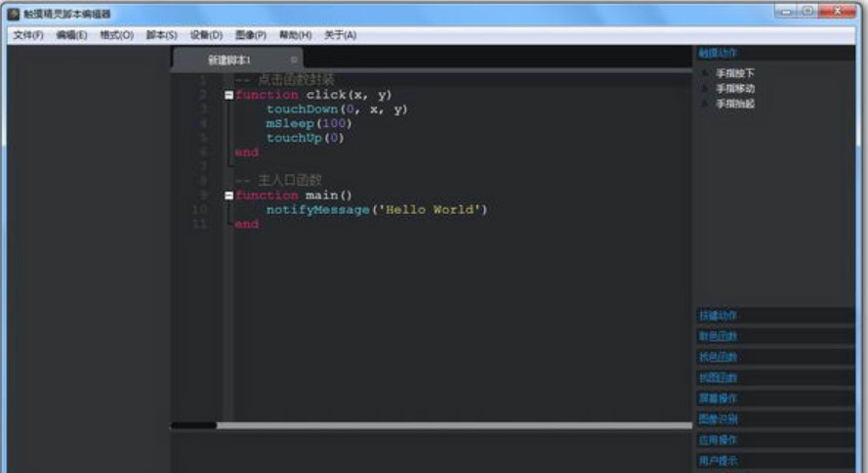Open the 编辑(E) menu
This screenshot has width=868, height=473.
tap(71, 35)
